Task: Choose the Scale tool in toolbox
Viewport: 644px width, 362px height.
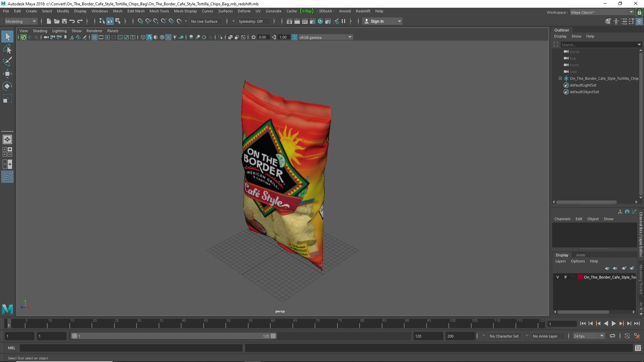Action: click(x=7, y=99)
